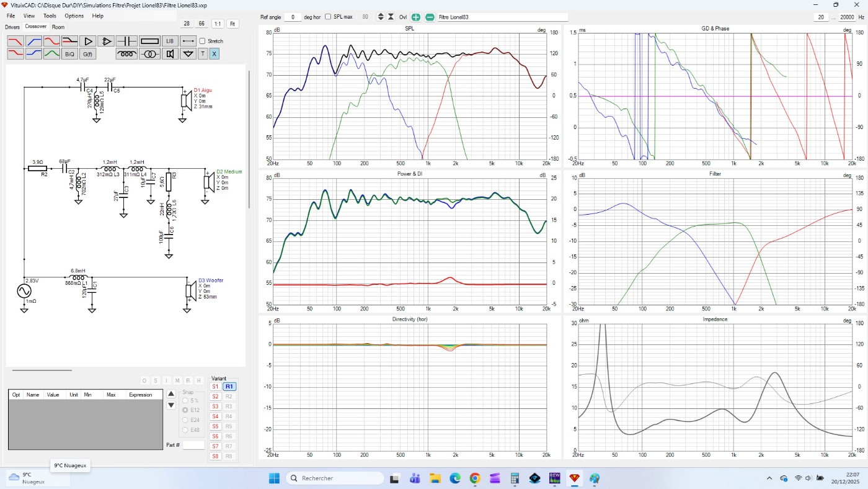The image size is (868, 489).
Task: Enable the Stretch checkbox
Action: click(202, 41)
